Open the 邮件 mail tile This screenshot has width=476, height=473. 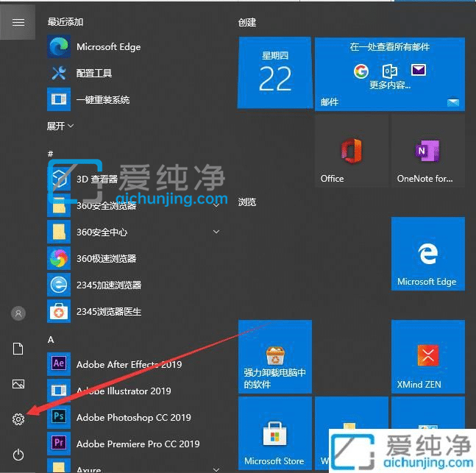390,74
